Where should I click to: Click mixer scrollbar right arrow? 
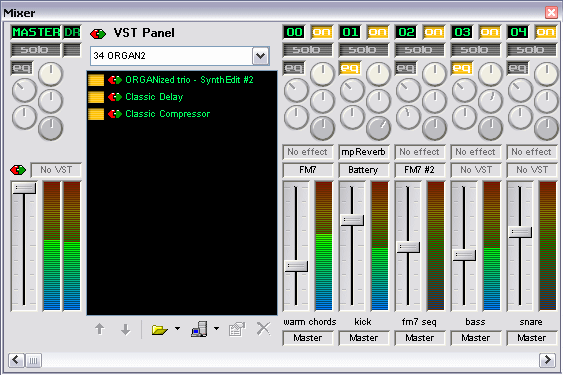pyautogui.click(x=547, y=360)
